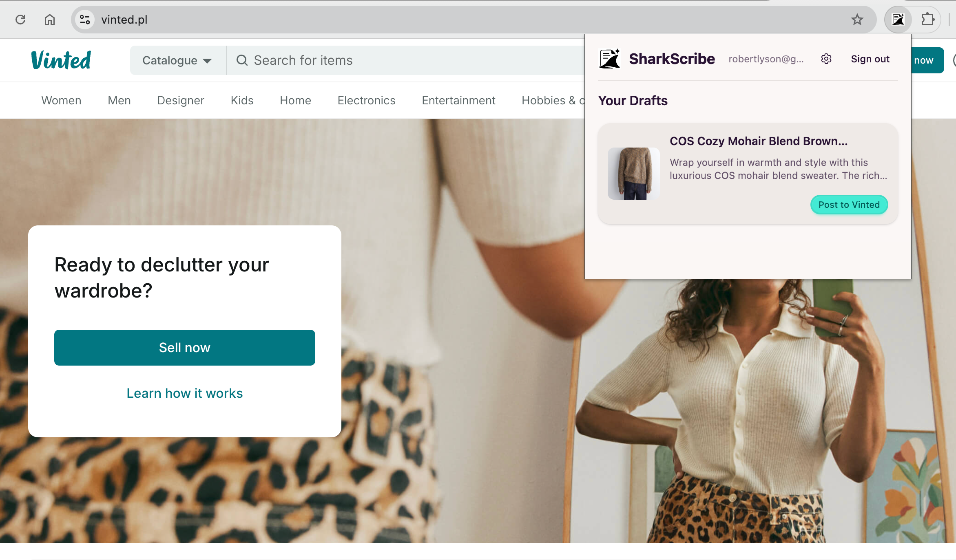This screenshot has width=956, height=560.
Task: Click the site permissions icon in address bar
Action: [x=85, y=19]
